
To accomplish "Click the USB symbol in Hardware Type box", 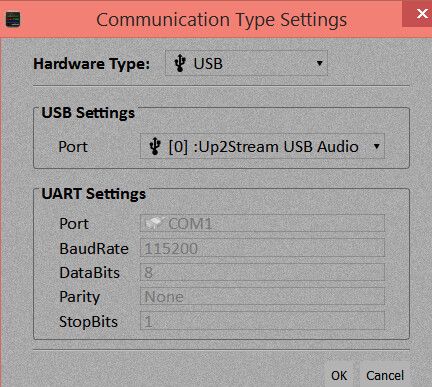I will pyautogui.click(x=180, y=63).
